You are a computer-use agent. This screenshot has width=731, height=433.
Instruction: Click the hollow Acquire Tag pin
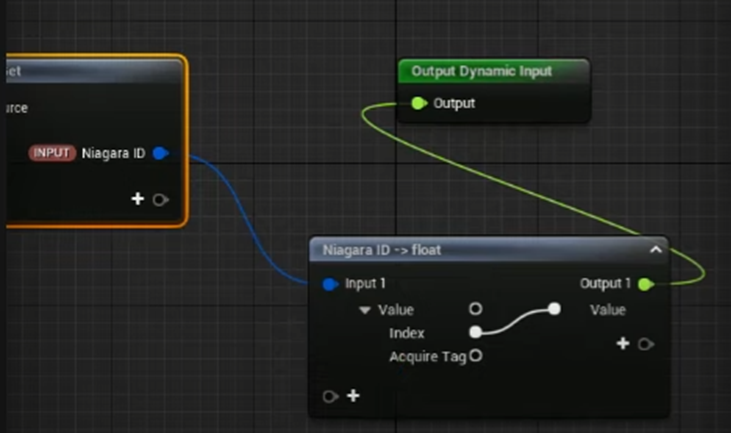coord(476,356)
